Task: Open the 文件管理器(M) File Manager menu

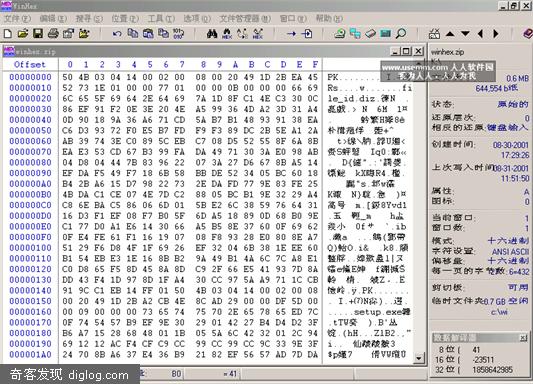Action: pyautogui.click(x=245, y=18)
